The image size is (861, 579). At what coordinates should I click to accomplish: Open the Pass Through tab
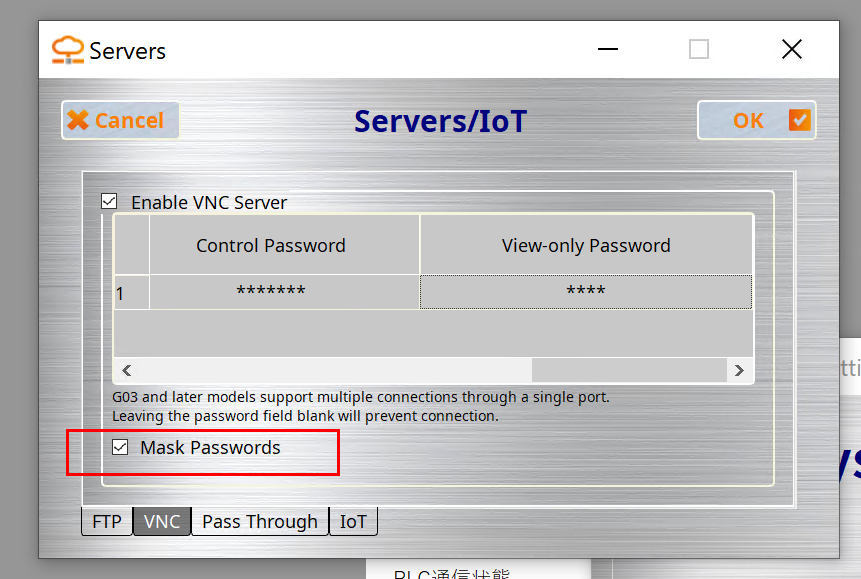click(260, 522)
